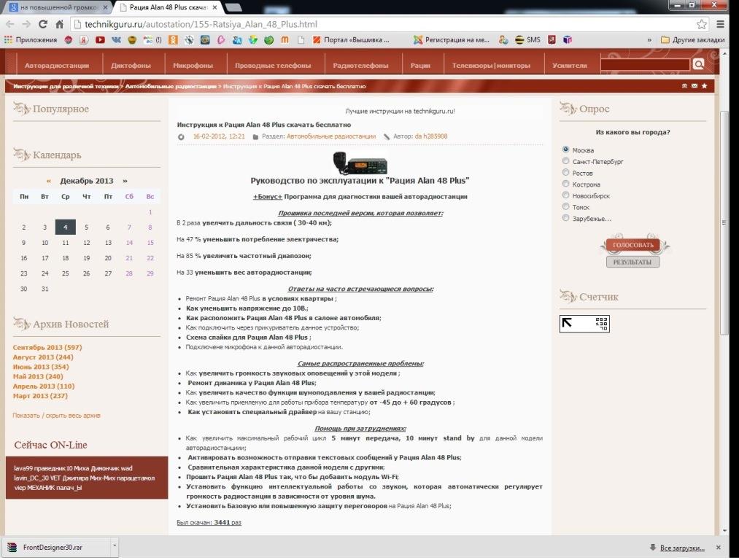This screenshot has width=739, height=560.
Task: Open the Все загрузки link
Action: pyautogui.click(x=682, y=548)
